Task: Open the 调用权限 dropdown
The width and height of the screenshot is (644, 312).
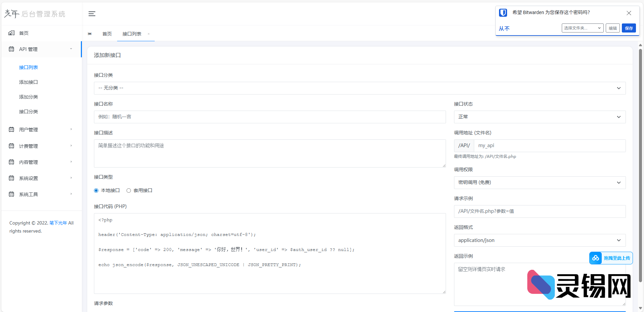Action: pyautogui.click(x=539, y=183)
